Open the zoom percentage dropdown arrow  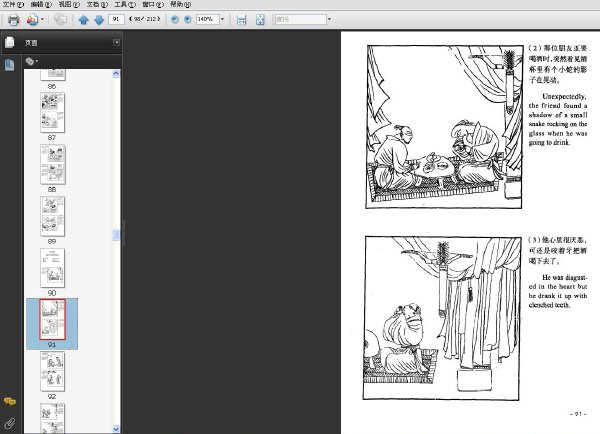[222, 19]
